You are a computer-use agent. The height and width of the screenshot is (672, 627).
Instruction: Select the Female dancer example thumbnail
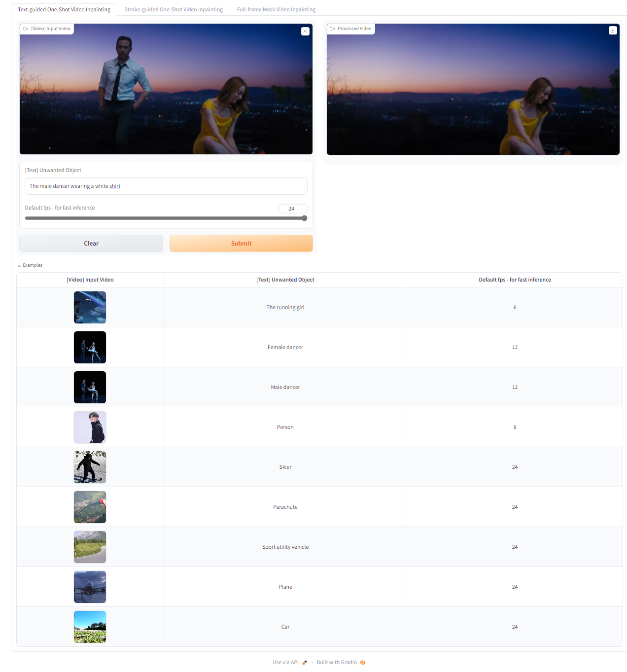[90, 347]
